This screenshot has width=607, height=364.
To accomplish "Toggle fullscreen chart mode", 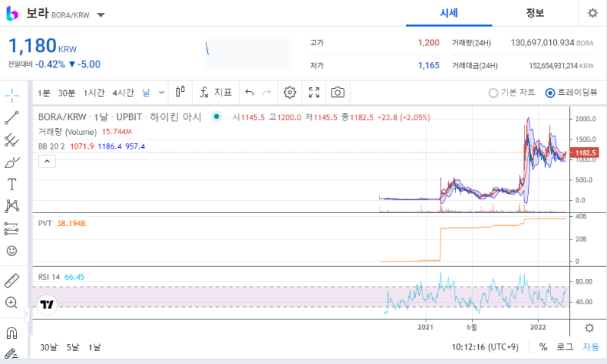I will [314, 93].
